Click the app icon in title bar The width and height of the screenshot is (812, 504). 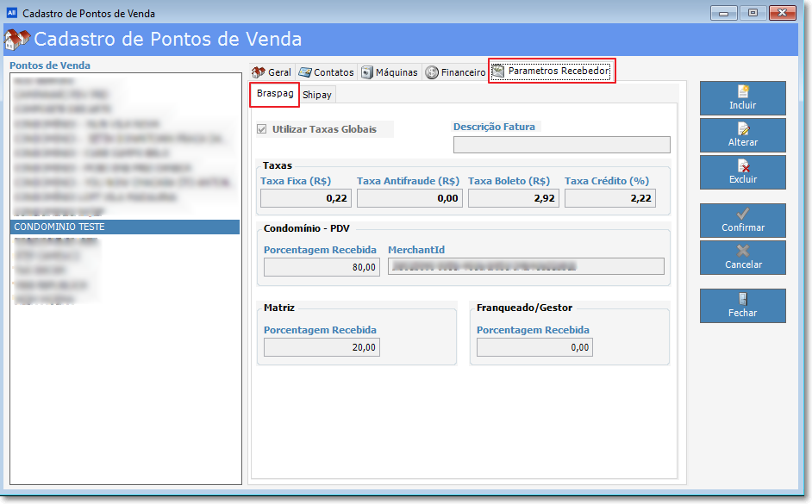[12, 13]
